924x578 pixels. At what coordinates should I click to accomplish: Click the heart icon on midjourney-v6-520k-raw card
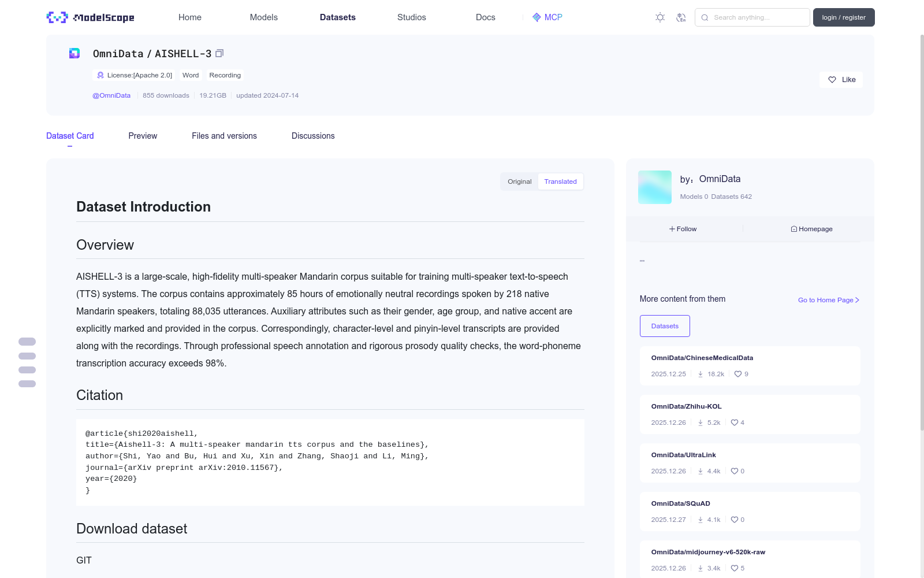[735, 568]
